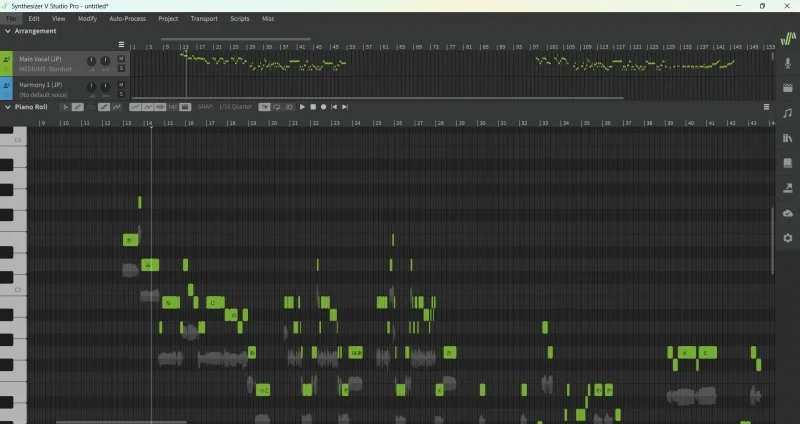The width and height of the screenshot is (800, 424).
Task: Open the Voice panel microphone icon
Action: tap(788, 63)
